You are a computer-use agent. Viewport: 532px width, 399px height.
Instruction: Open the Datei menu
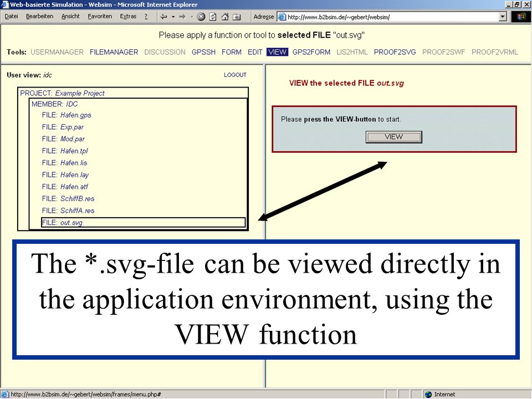coord(11,16)
